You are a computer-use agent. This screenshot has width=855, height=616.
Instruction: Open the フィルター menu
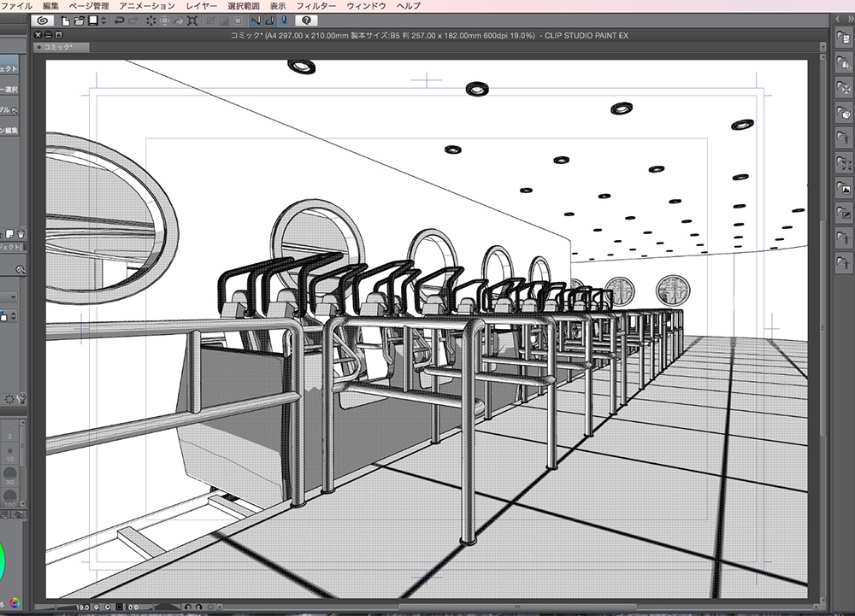point(315,6)
